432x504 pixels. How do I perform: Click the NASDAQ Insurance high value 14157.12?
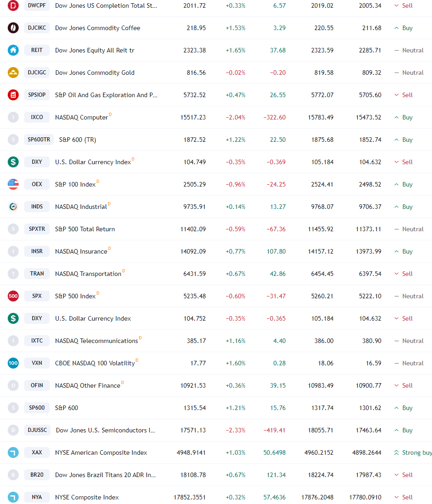(x=320, y=251)
